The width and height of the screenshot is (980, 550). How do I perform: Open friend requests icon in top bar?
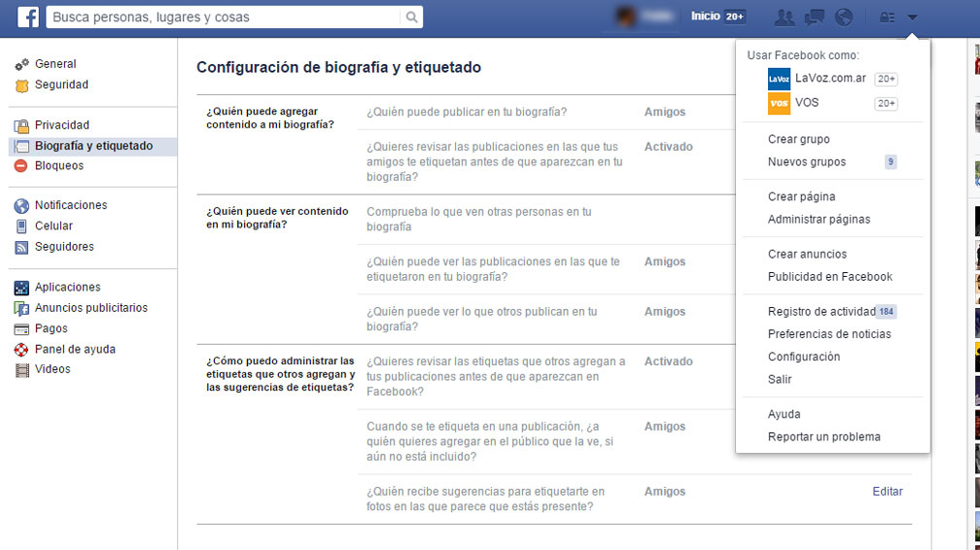click(x=785, y=17)
